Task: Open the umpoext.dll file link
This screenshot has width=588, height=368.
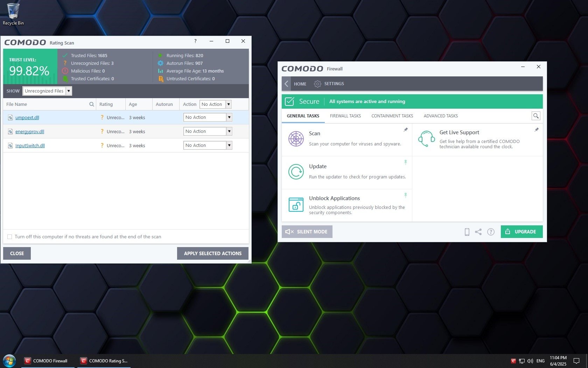Action: [27, 118]
